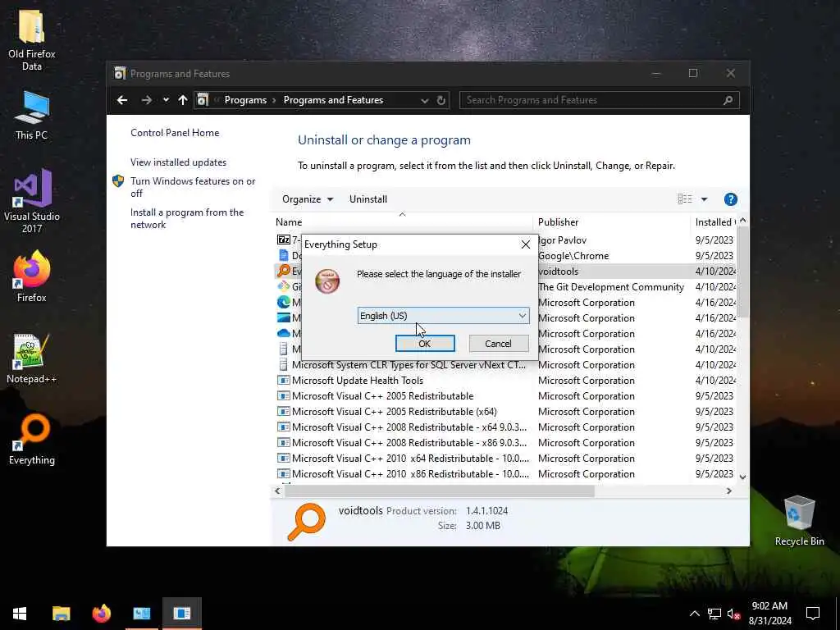Sort by the Installed On column header
Viewport: 840px width, 630px height.
[714, 221]
